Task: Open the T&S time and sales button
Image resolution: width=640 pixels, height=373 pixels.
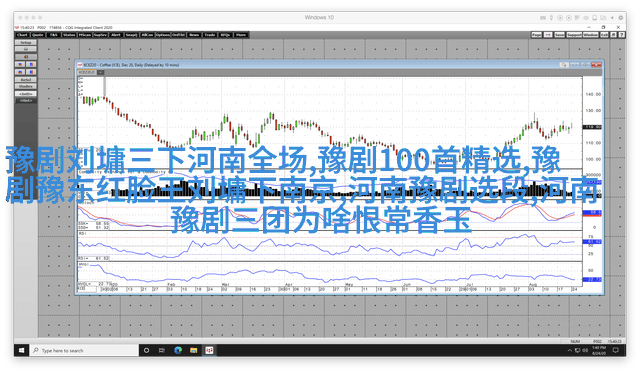Action: 54,35
